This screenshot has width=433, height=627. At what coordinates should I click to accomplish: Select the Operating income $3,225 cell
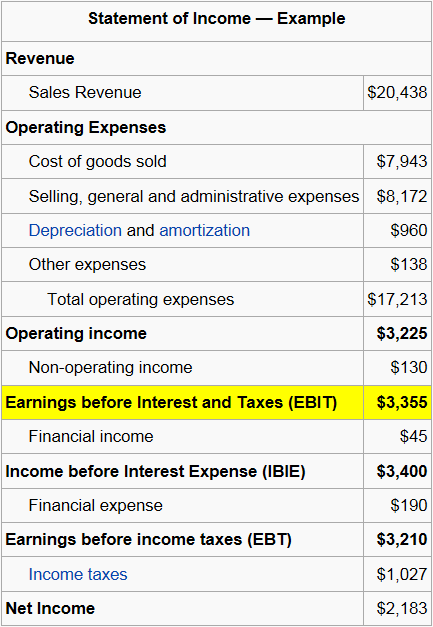(x=397, y=334)
